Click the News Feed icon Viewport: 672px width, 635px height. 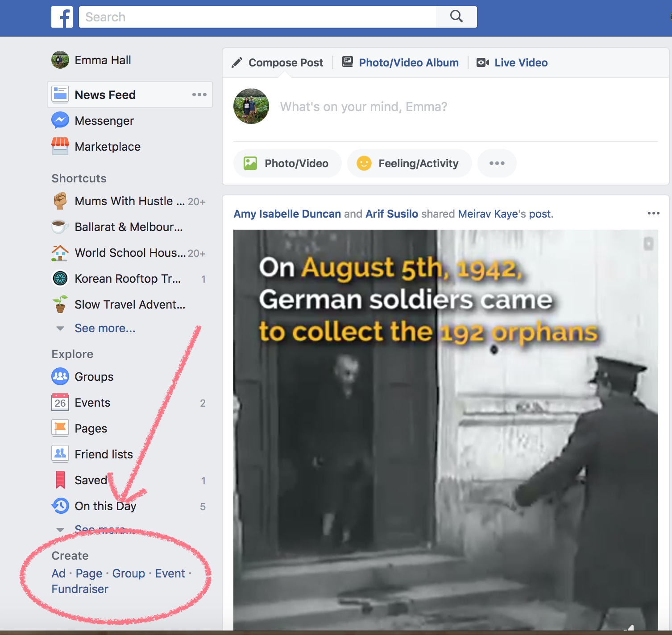click(x=60, y=95)
